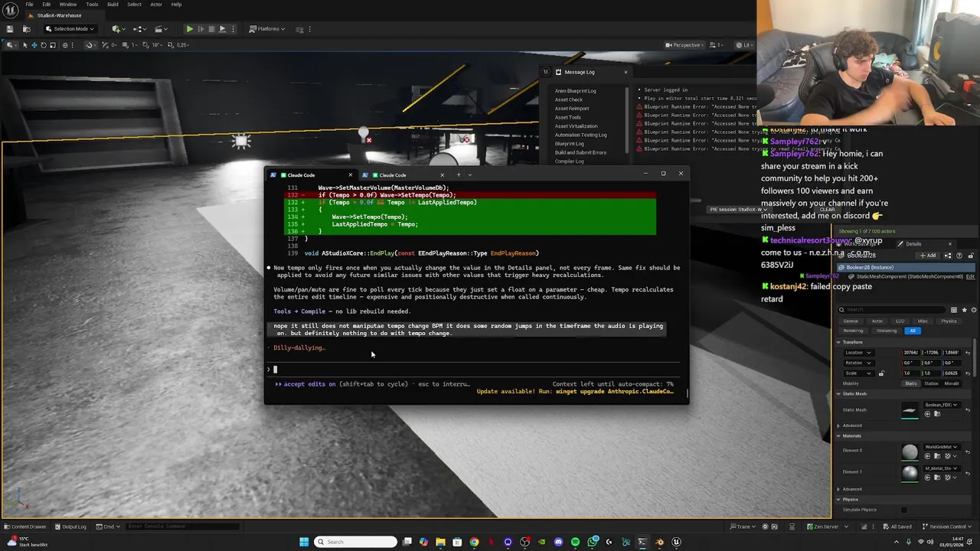Collapse the Transform section
This screenshot has width=980, height=551.
pyautogui.click(x=838, y=342)
